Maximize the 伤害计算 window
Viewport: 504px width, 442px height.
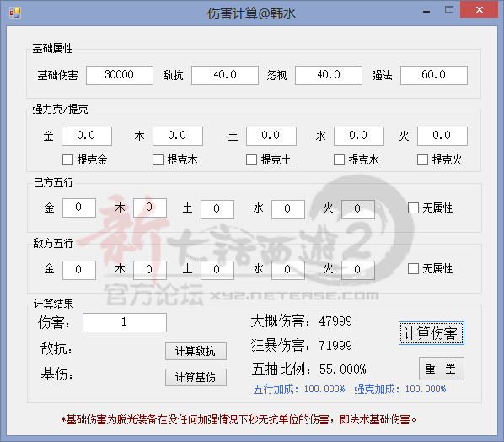pos(449,10)
